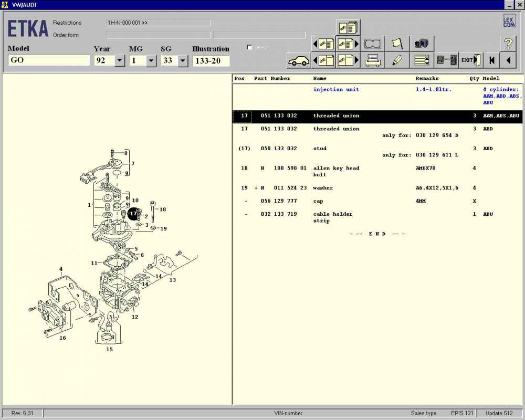Click the full-screen frame icon
Image resolution: width=525 pixels, height=420 pixels.
tap(373, 44)
